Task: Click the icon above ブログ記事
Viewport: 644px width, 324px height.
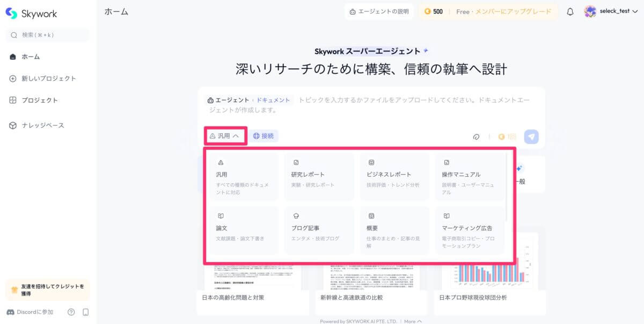Action: click(296, 216)
